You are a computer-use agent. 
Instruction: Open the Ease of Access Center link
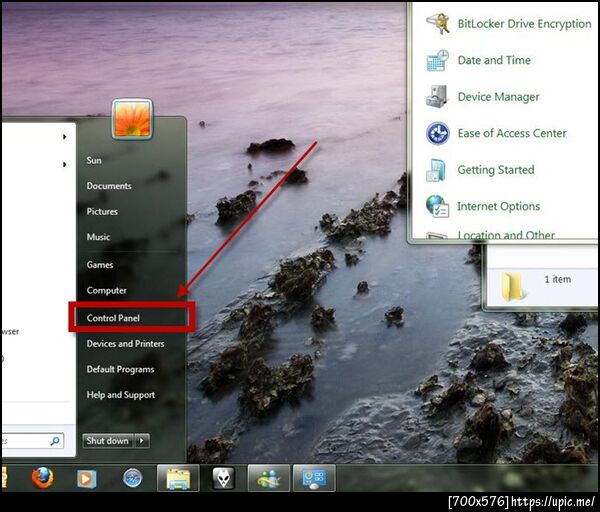point(512,133)
